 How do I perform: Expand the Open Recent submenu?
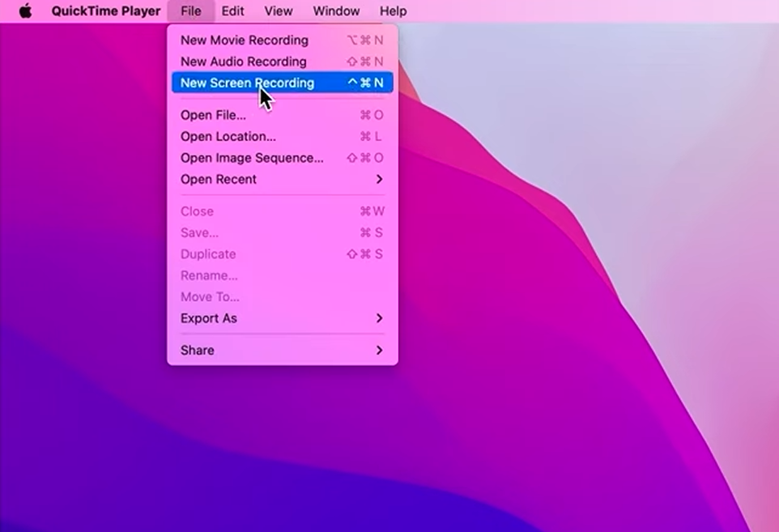tap(218, 179)
